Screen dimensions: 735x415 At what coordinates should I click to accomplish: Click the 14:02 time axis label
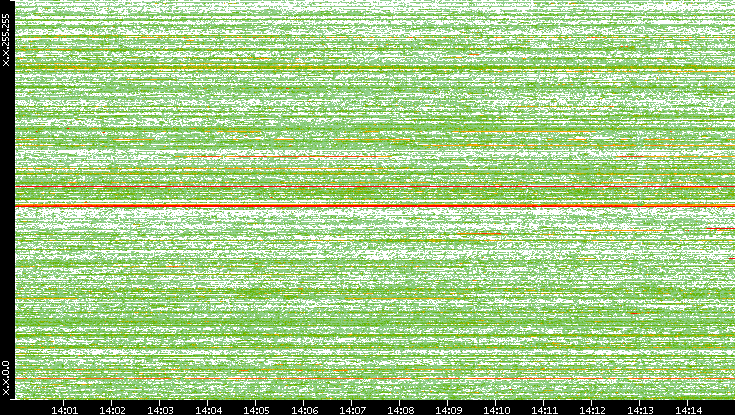112,410
